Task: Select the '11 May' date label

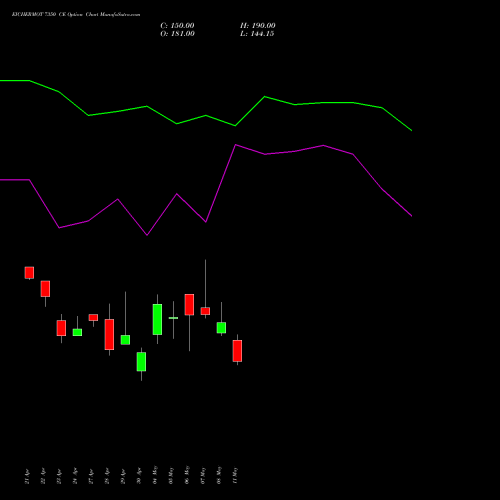Action: pyautogui.click(x=235, y=476)
